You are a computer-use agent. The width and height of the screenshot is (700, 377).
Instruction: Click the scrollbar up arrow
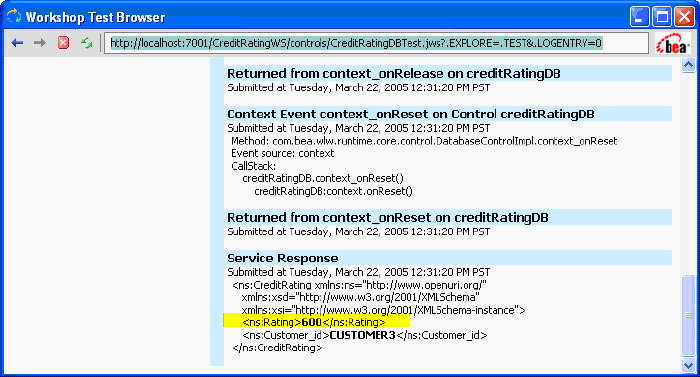coord(688,65)
